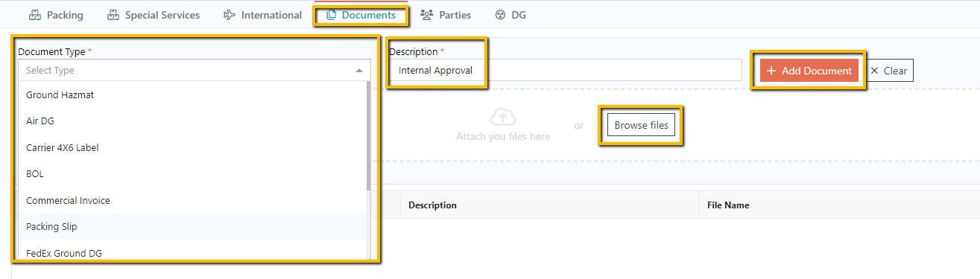The height and width of the screenshot is (279, 980).
Task: Go to the Parties tab
Action: pos(446,15)
